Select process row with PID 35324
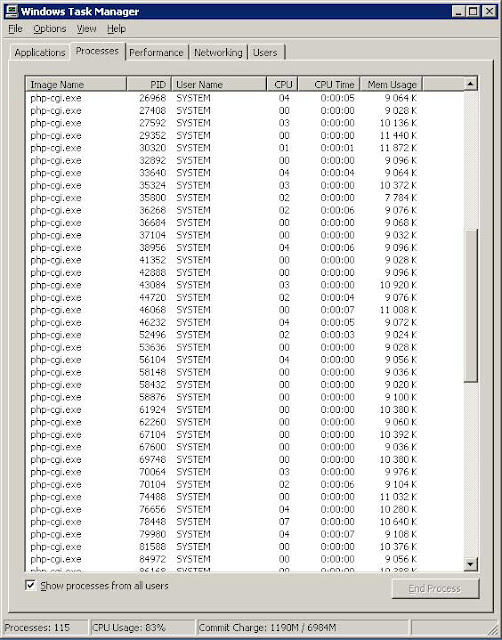Viewport: 502px width, 640px height. tap(245, 185)
